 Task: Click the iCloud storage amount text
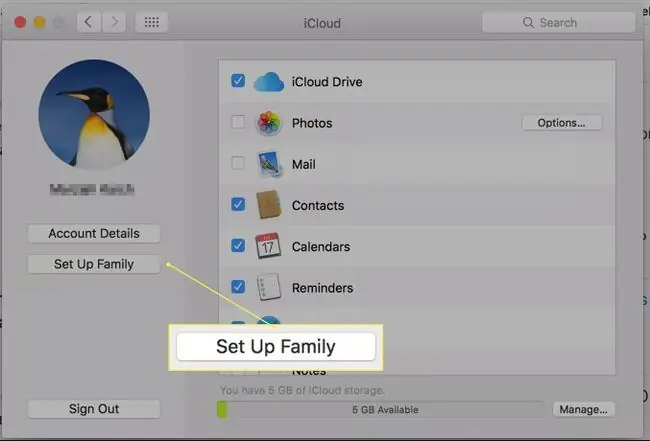[302, 390]
